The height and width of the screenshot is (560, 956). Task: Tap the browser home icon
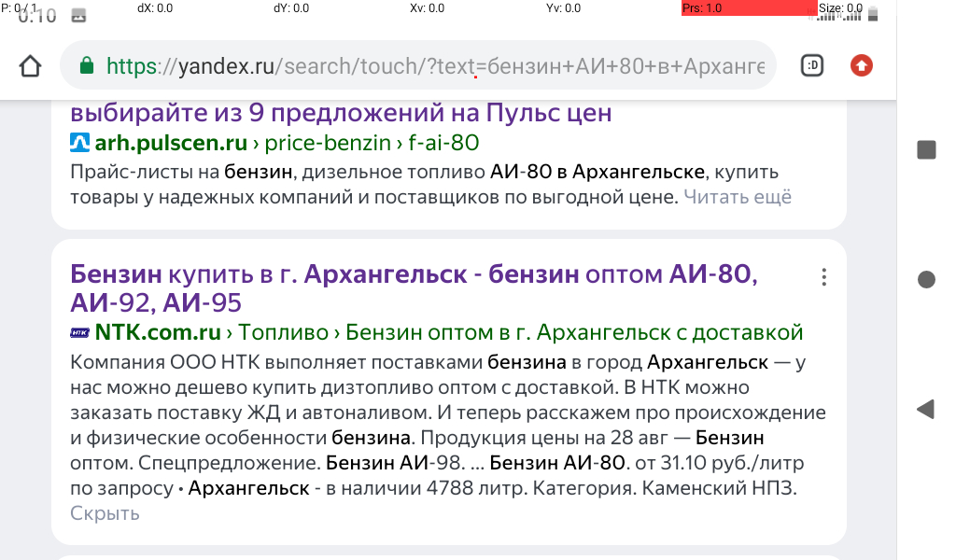point(30,66)
